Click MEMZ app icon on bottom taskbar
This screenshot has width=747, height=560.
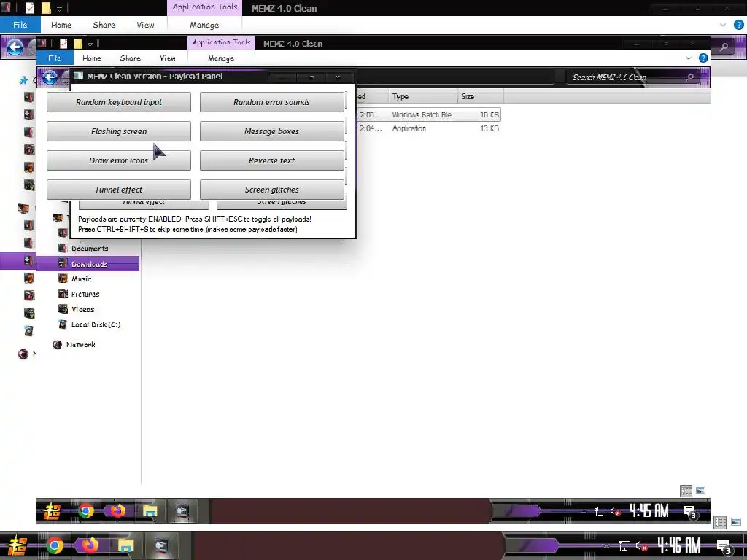pyautogui.click(x=163, y=545)
